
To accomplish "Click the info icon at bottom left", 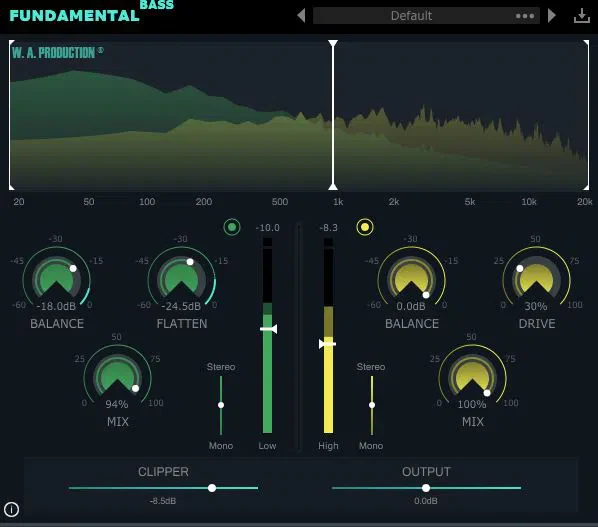I will pos(11,509).
